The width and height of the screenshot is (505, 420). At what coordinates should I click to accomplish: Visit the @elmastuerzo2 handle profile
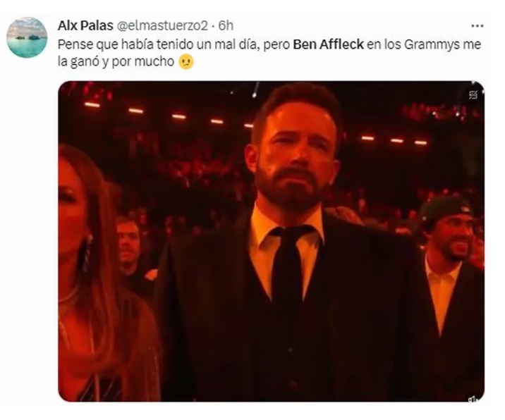162,26
